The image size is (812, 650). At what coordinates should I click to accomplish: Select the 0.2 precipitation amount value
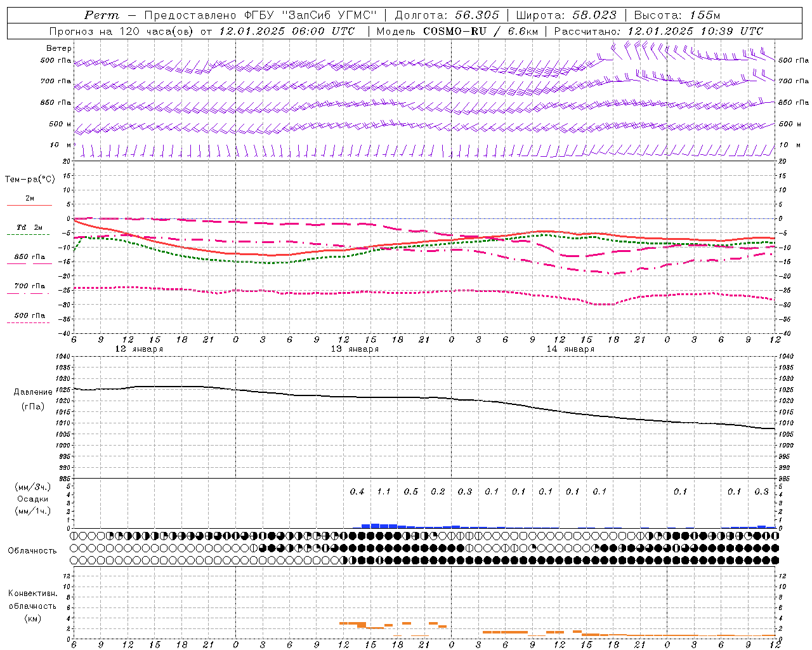438,491
